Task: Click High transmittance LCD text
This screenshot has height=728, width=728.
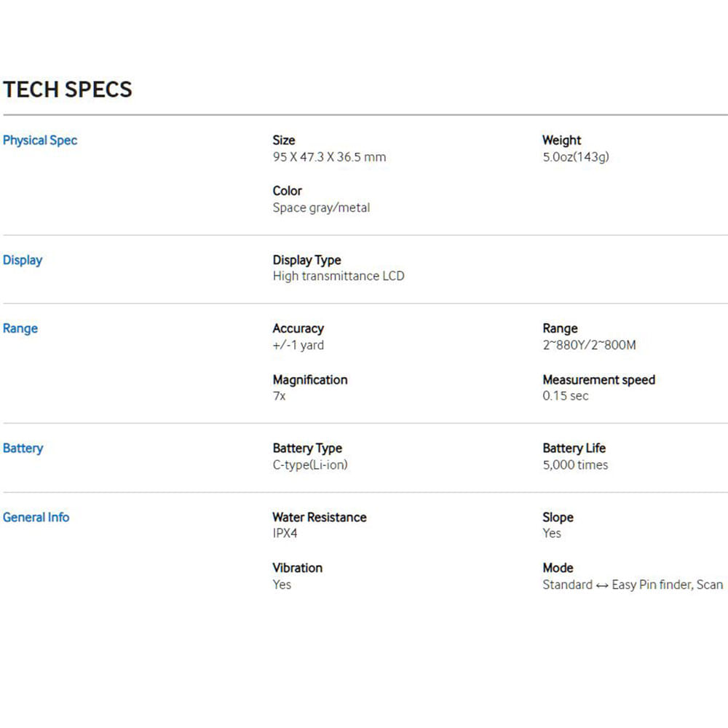Action: 339,276
